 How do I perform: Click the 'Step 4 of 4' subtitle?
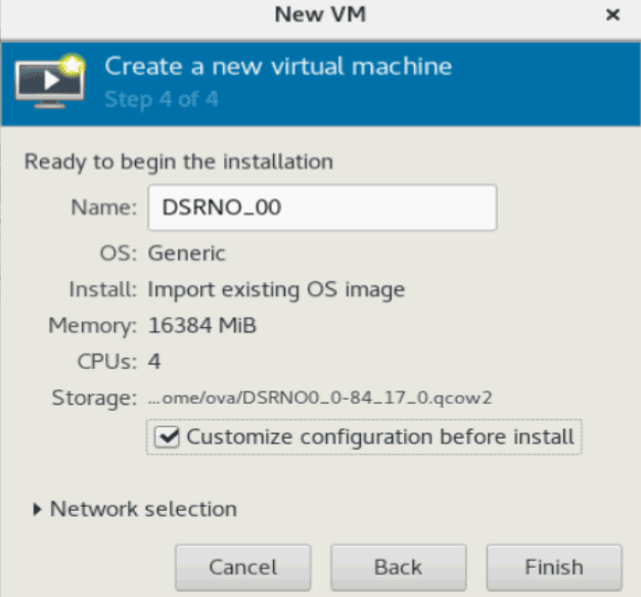point(161,99)
